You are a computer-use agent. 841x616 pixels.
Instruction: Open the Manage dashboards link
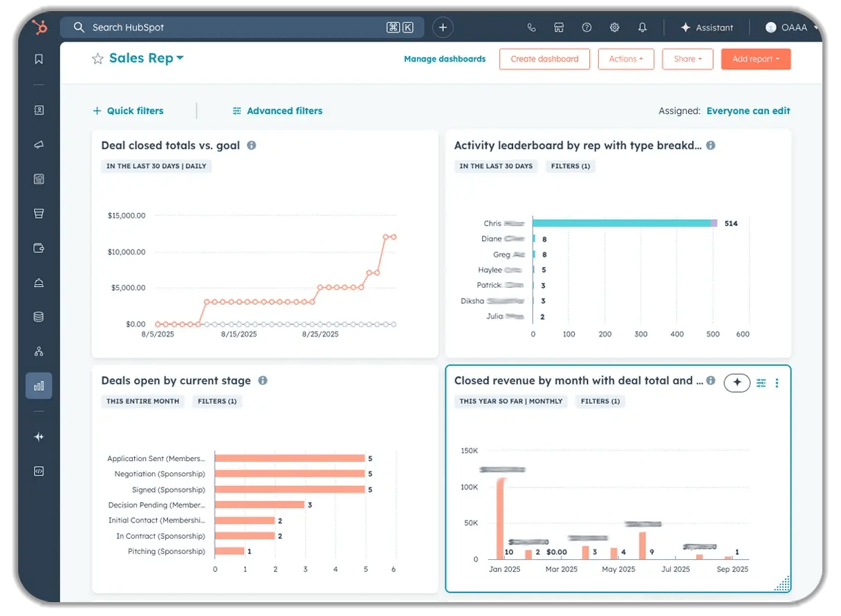point(445,59)
